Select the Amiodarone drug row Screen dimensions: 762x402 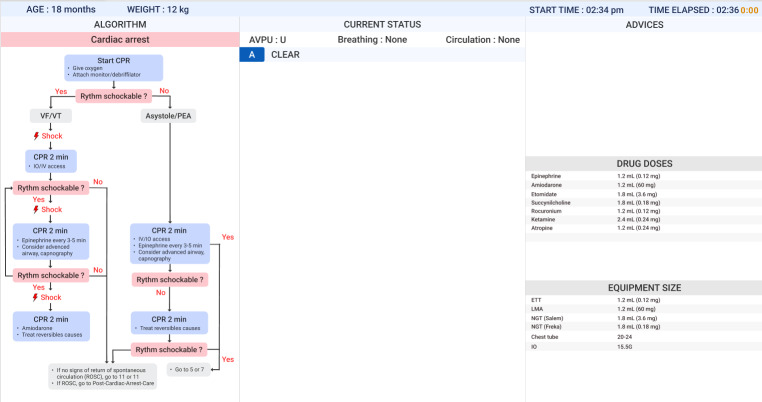click(644, 185)
